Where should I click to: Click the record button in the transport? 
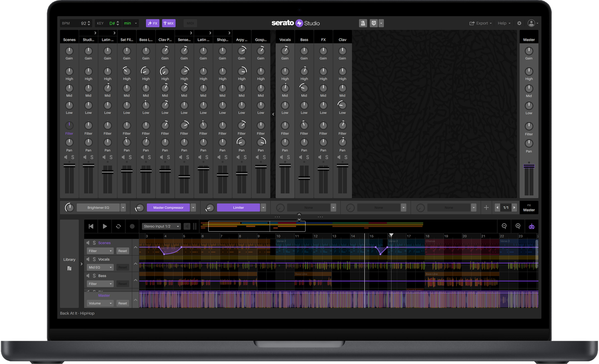coord(132,226)
